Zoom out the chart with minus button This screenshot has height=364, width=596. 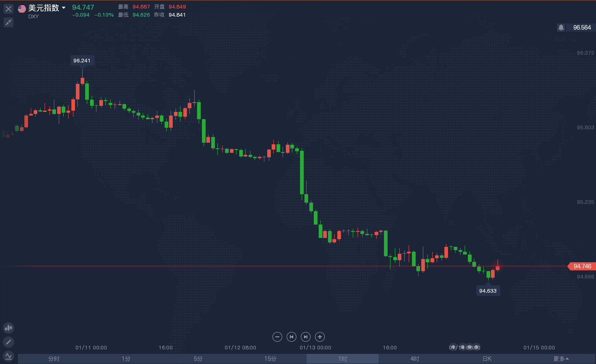coord(277,337)
